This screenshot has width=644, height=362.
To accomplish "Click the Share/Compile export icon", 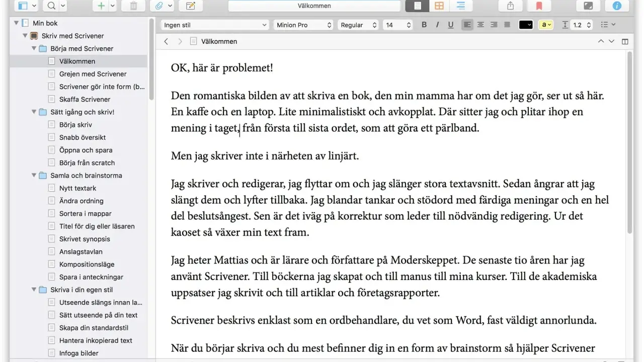I will pyautogui.click(x=511, y=6).
